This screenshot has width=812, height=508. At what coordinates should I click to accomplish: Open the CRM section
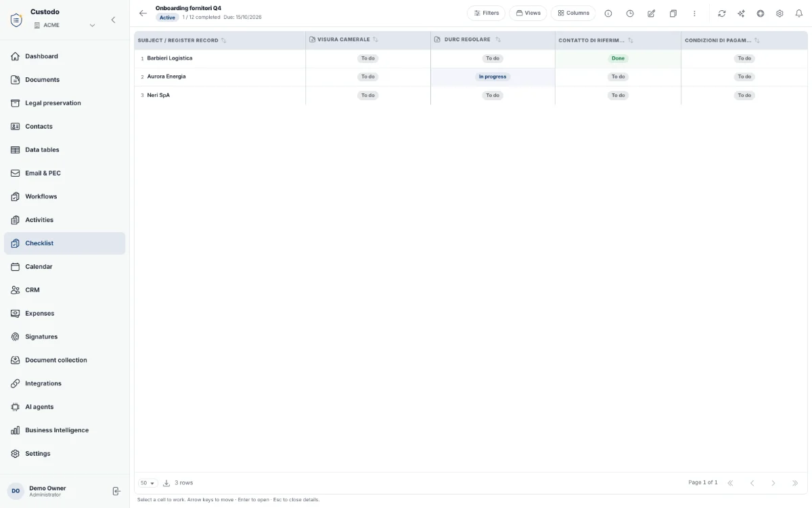pyautogui.click(x=64, y=290)
